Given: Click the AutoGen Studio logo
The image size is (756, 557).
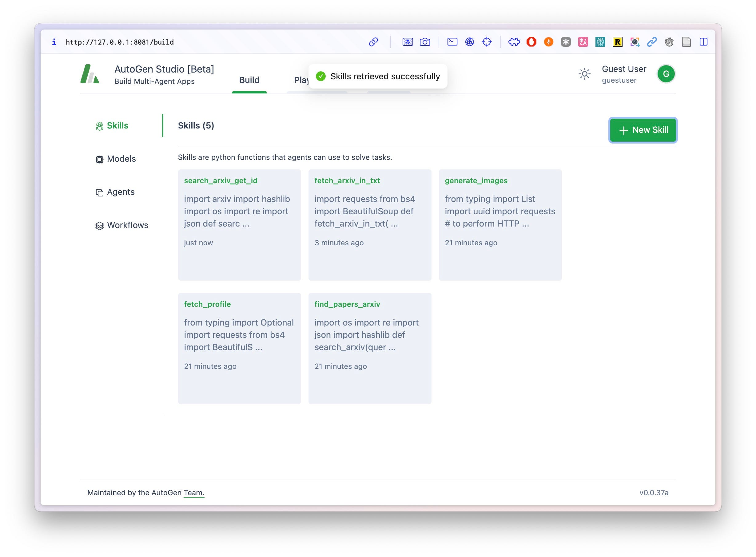Looking at the screenshot, I should 90,74.
